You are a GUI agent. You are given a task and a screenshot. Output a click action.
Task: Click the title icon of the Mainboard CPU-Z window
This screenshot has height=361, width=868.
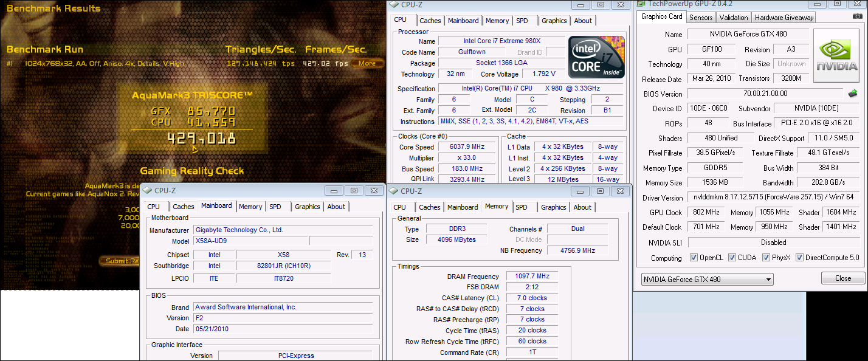(147, 190)
